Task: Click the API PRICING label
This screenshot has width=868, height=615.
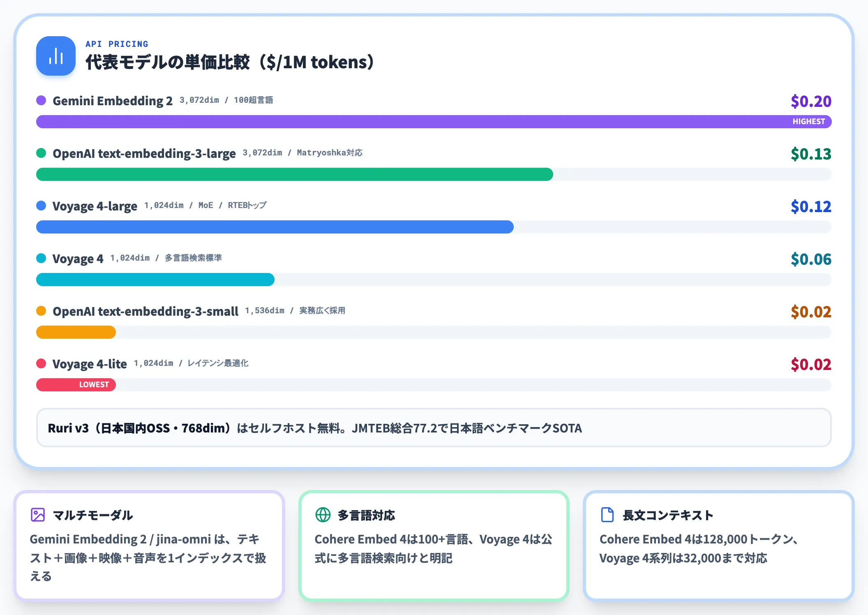Action: [x=117, y=44]
